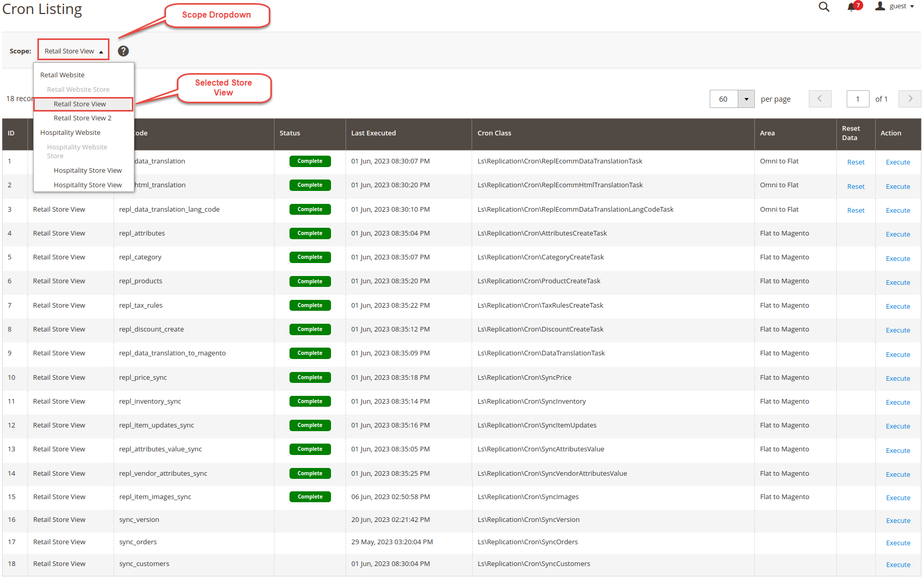Execute the repl_products cron job
924x579 pixels.
click(x=898, y=283)
